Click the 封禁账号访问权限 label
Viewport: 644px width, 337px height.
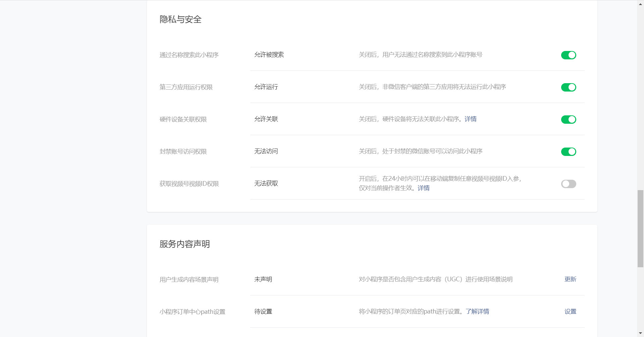click(x=183, y=152)
